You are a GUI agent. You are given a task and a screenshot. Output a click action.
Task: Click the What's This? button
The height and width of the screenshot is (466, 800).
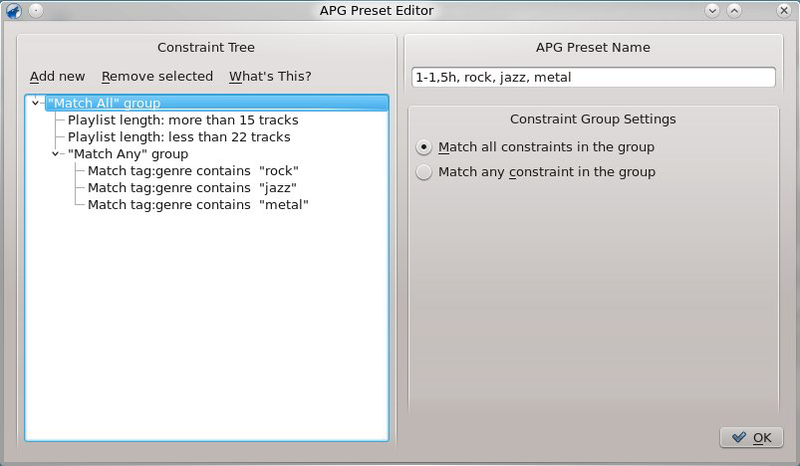tap(270, 77)
